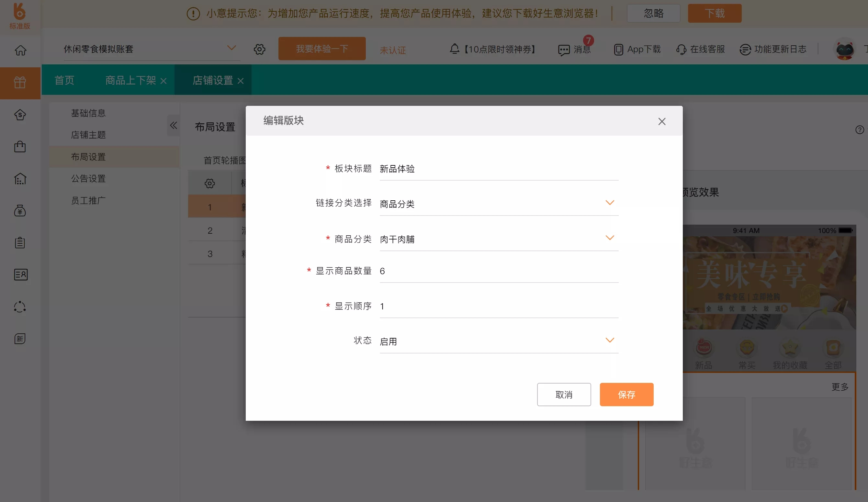Viewport: 868px width, 502px height.
Task: Open the home icon in left sidebar
Action: [20, 50]
